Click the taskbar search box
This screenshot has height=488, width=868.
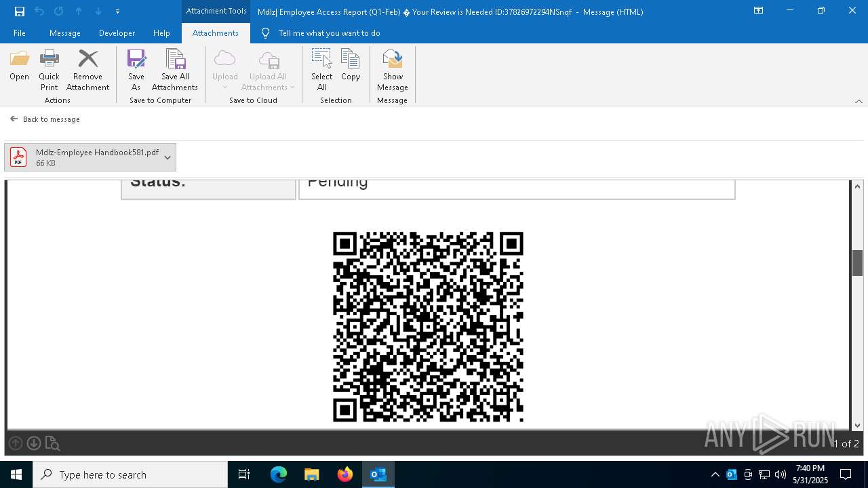pos(130,474)
